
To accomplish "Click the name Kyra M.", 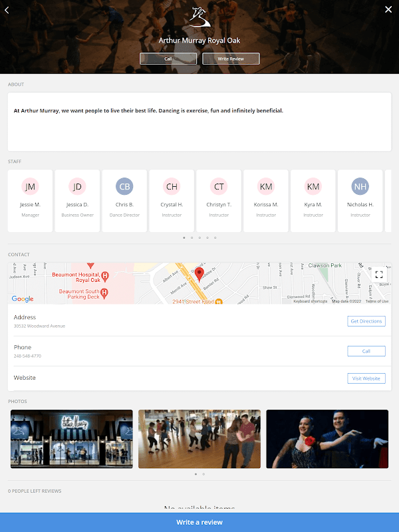I will coord(313,205).
